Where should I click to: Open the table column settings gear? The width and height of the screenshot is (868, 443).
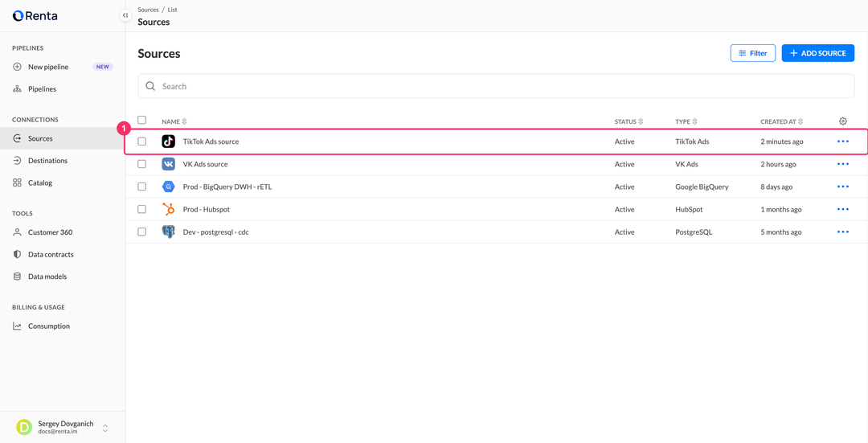pyautogui.click(x=842, y=121)
